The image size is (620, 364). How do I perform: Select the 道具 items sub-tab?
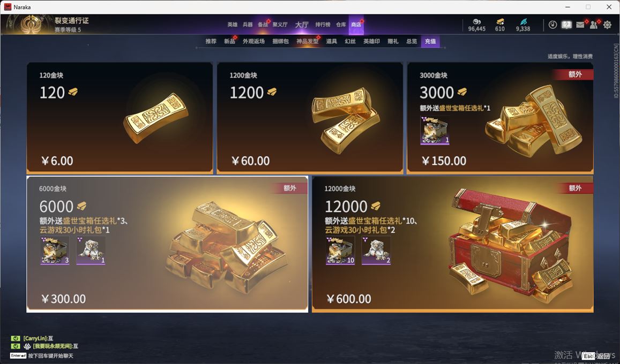331,41
